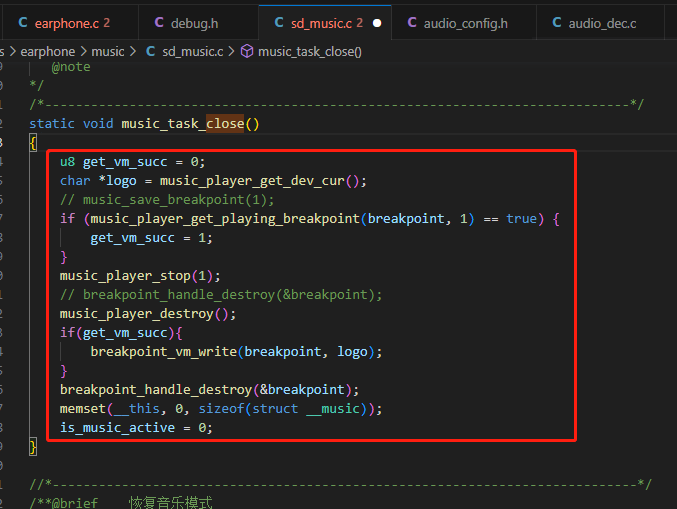677x509 pixels.
Task: Click the closing brace of music_task_close
Action: 33,446
